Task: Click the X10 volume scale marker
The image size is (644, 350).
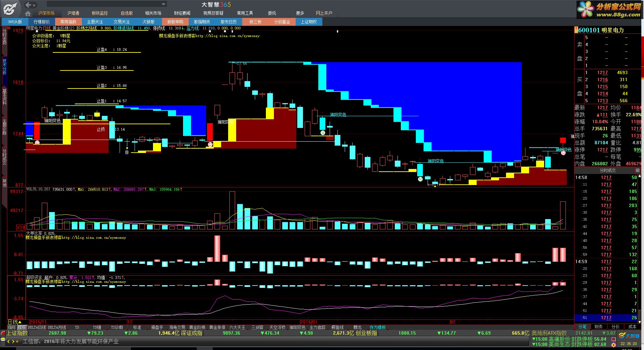Action: tap(21, 227)
